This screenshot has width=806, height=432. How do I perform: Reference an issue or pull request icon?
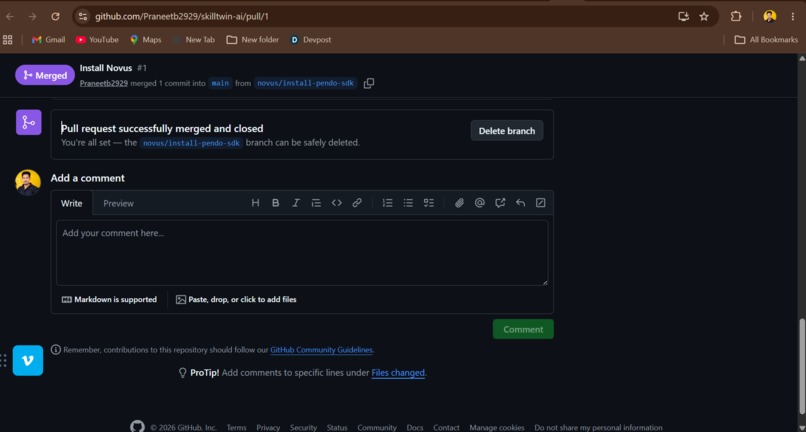[500, 203]
